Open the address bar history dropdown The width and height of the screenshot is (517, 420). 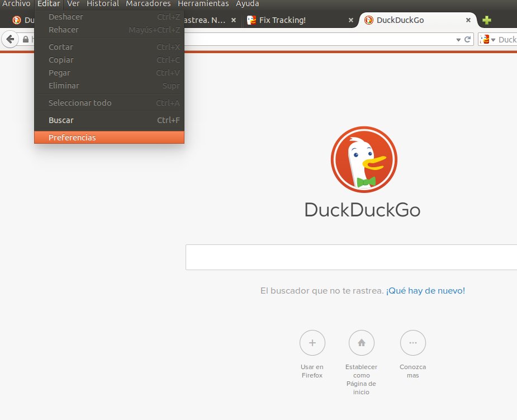click(x=459, y=39)
